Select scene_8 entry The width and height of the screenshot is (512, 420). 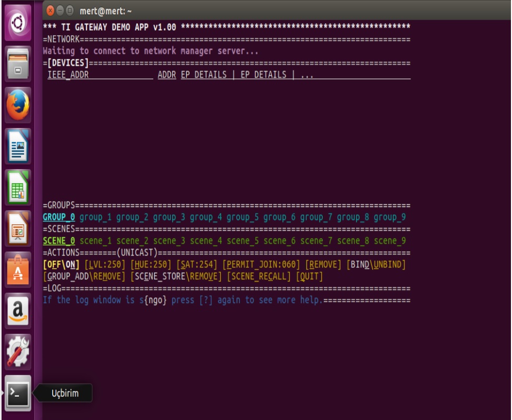point(352,241)
